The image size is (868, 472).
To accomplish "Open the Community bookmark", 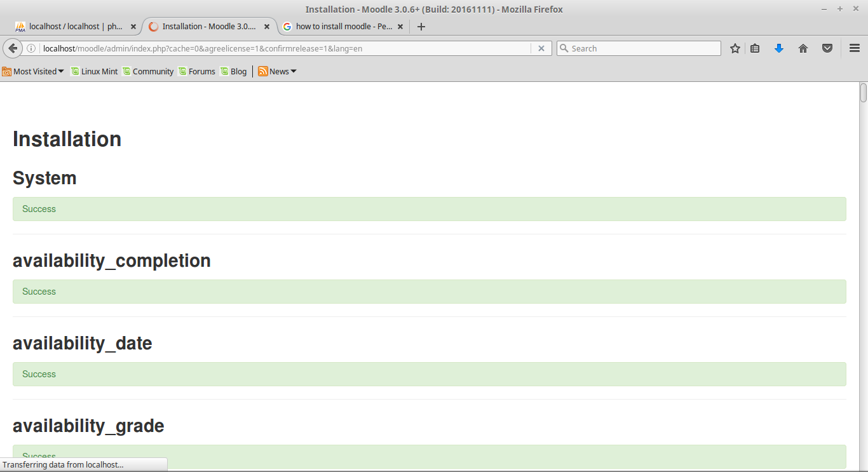I will tap(148, 71).
